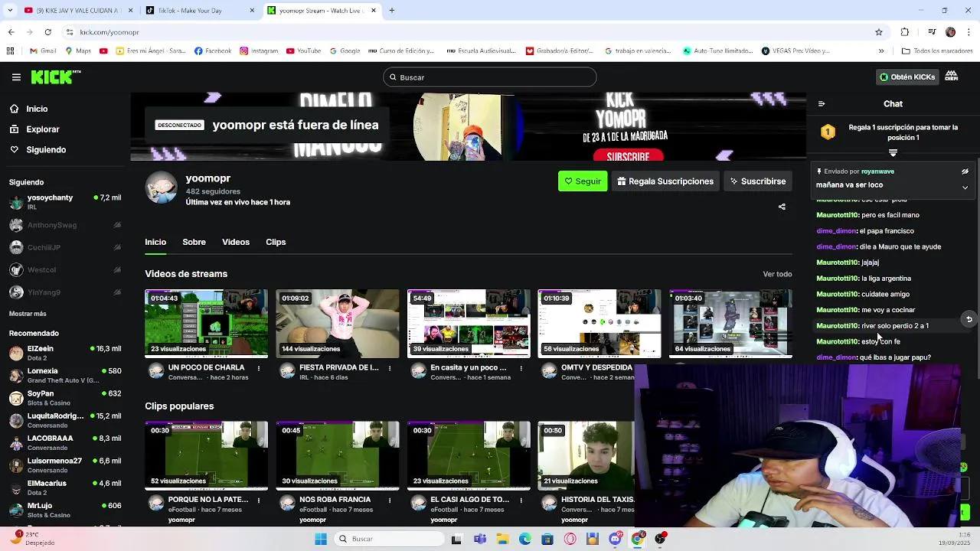The width and height of the screenshot is (980, 551).
Task: Open options menu for UN POCO DE CHARLA
Action: tap(259, 368)
